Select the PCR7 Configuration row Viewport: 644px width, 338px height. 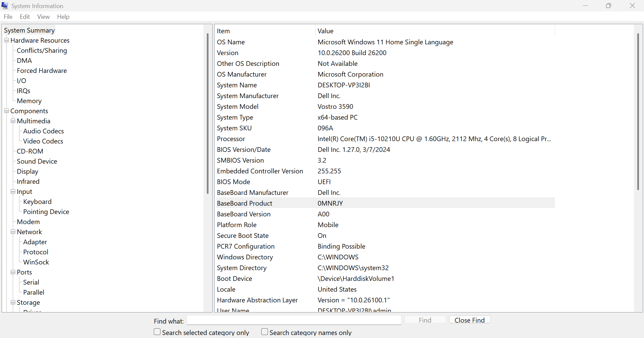(385, 246)
